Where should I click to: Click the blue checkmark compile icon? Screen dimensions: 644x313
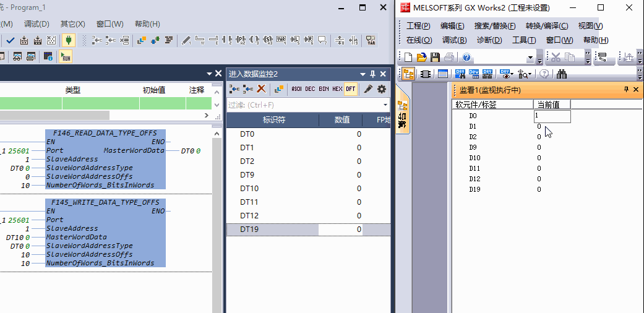click(11, 41)
